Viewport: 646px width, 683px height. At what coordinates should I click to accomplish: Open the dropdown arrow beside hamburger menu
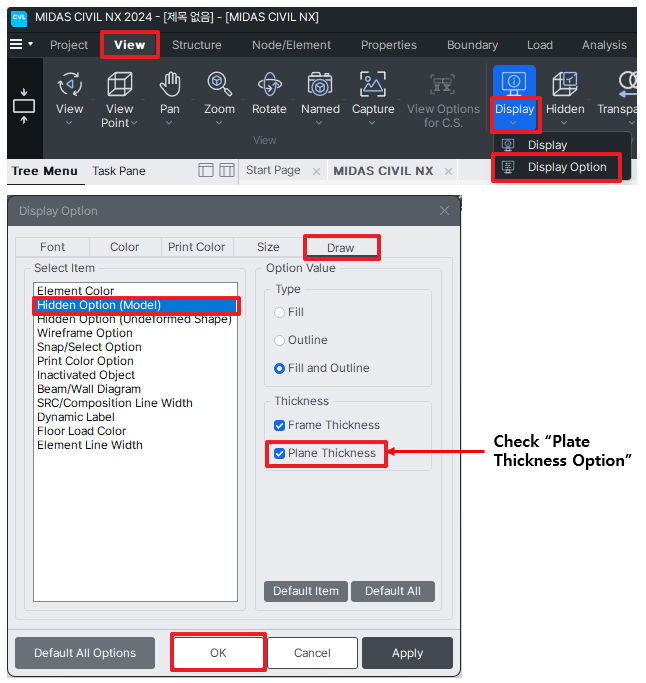[30, 44]
